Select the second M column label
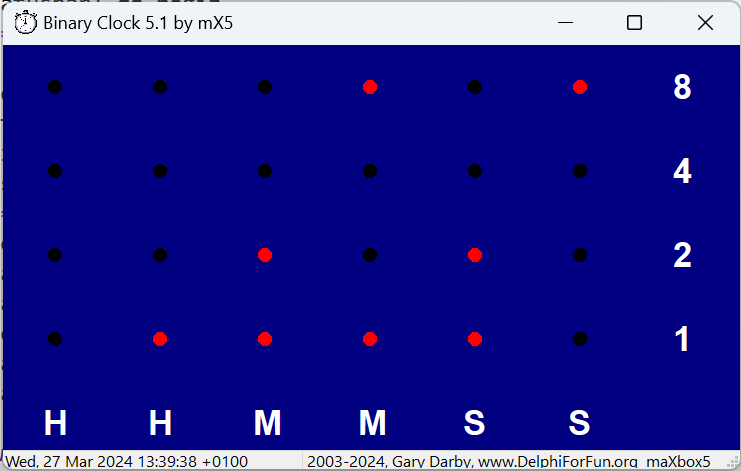 [x=372, y=424]
